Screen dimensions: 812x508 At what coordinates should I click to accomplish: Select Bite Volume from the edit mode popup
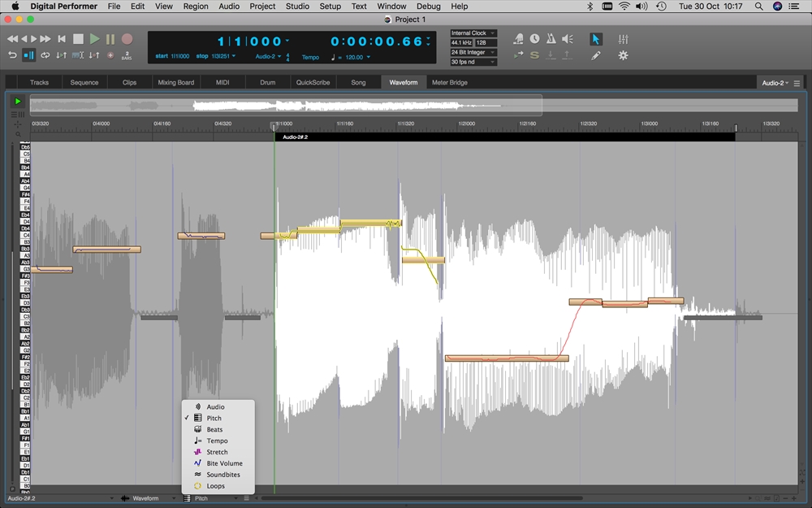[218, 463]
